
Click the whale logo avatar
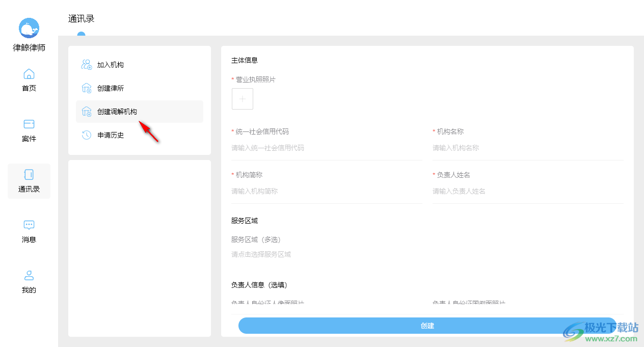click(29, 28)
